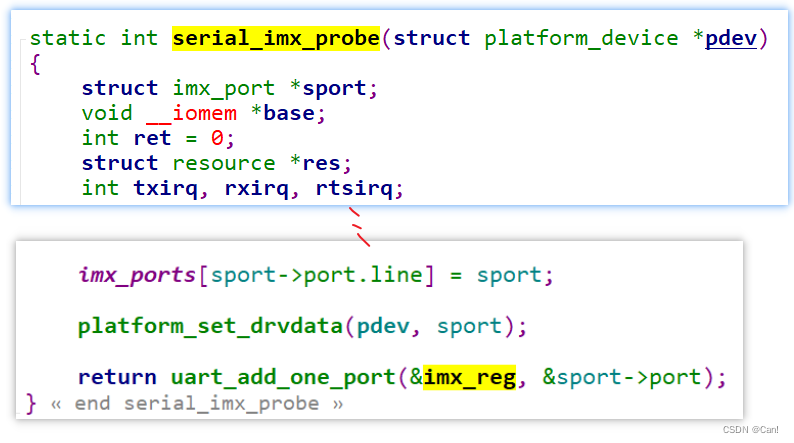
Task: Click the *sport variable declaration
Action: point(328,89)
